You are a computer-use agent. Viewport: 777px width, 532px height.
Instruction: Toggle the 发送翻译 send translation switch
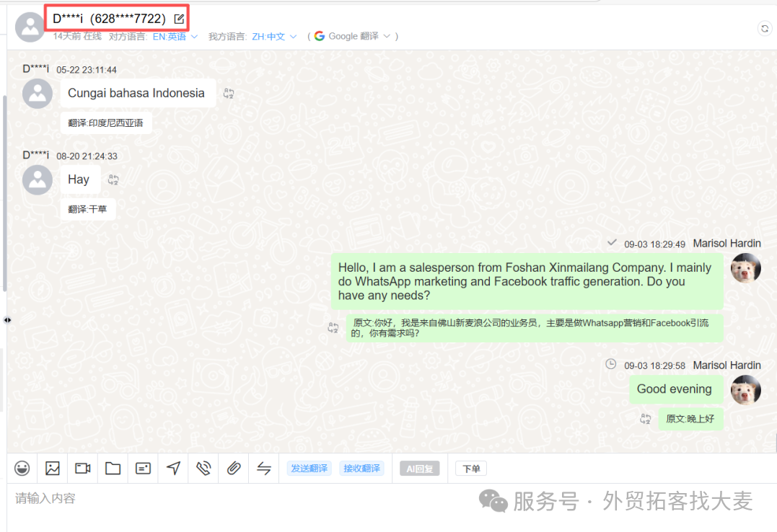point(310,468)
